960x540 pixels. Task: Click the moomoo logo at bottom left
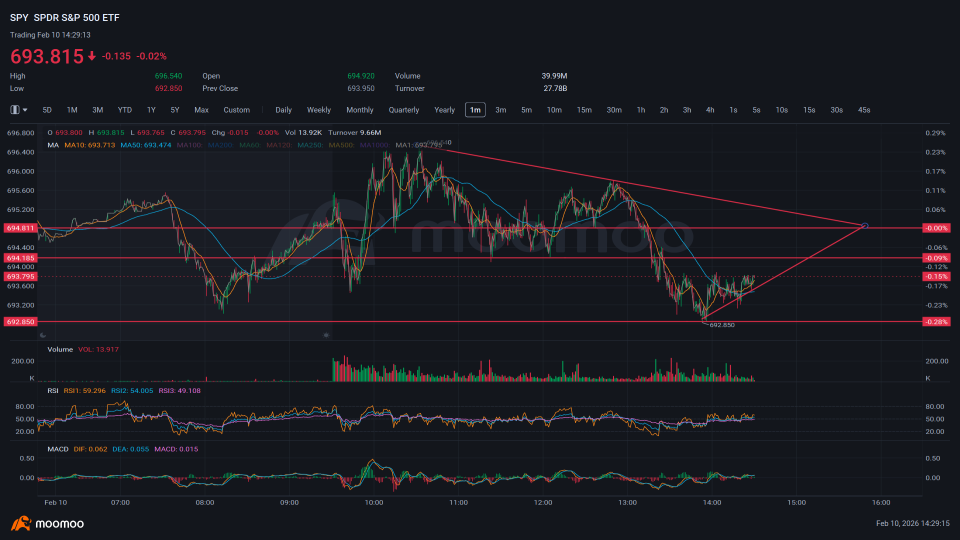click(x=47, y=523)
